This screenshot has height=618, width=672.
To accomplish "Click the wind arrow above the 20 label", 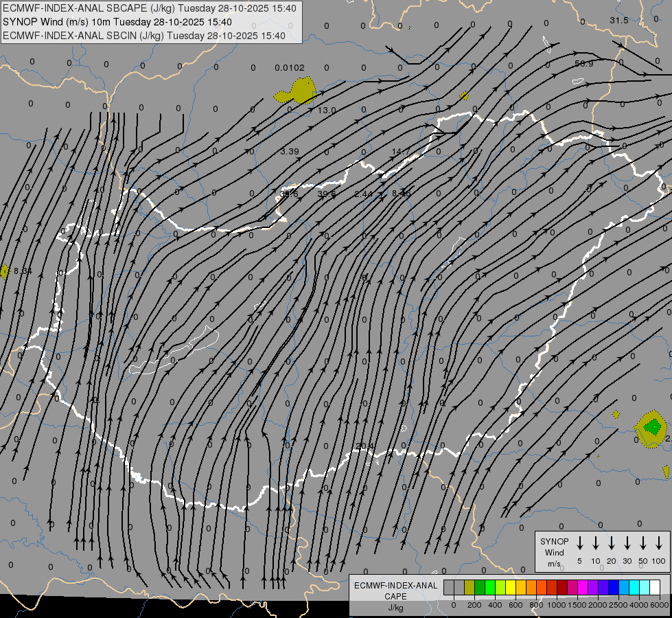I will (x=611, y=543).
